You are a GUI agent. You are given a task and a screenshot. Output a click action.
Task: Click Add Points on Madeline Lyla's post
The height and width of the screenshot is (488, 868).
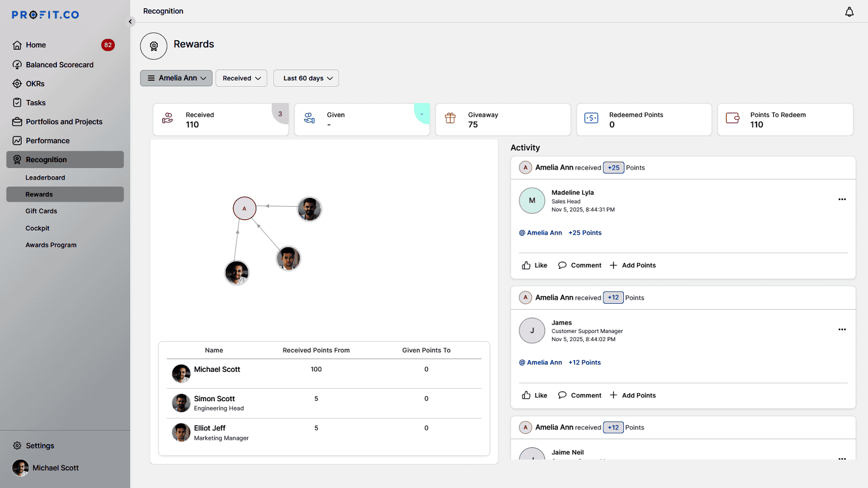click(633, 265)
